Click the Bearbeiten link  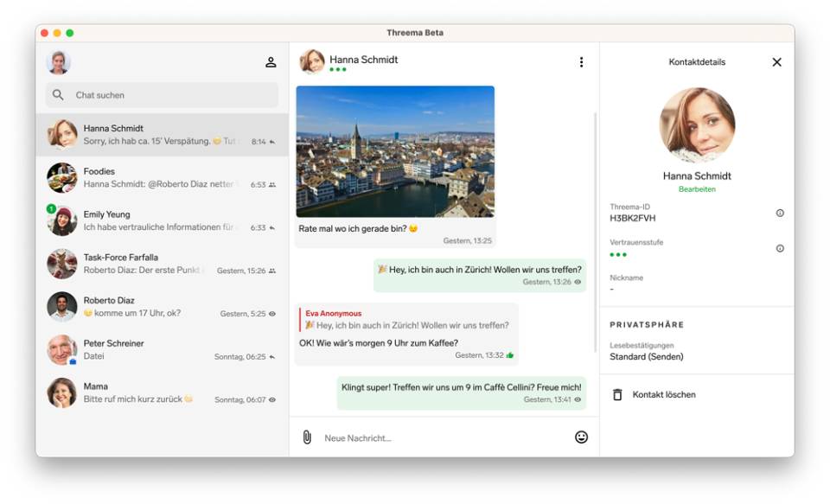click(697, 189)
